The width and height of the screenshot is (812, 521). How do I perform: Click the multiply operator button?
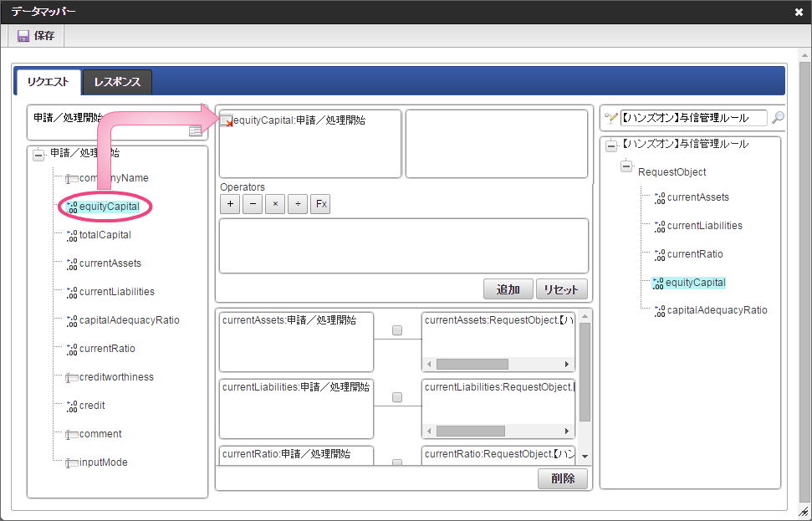[275, 204]
